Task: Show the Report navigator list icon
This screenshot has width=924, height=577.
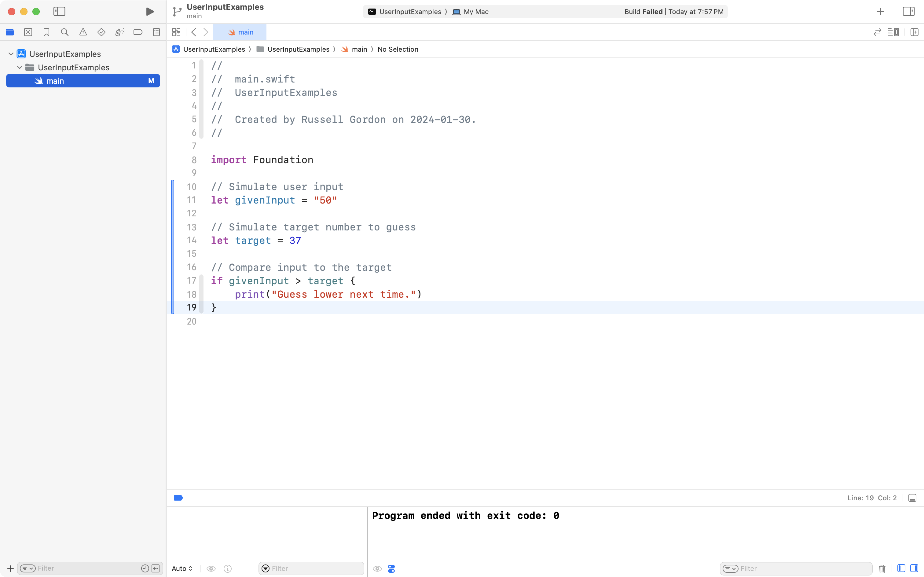Action: click(x=156, y=32)
